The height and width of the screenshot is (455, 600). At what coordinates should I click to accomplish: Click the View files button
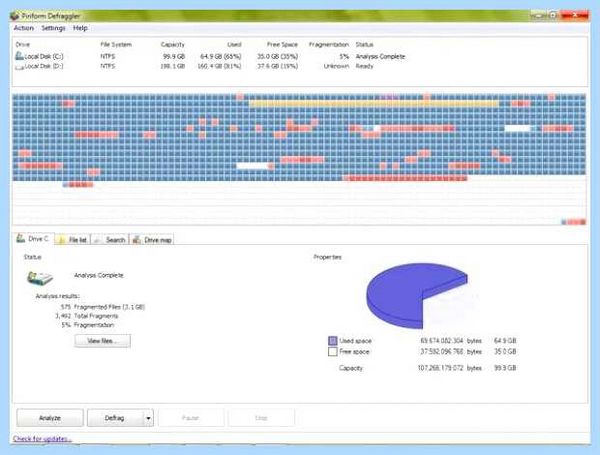tap(103, 341)
